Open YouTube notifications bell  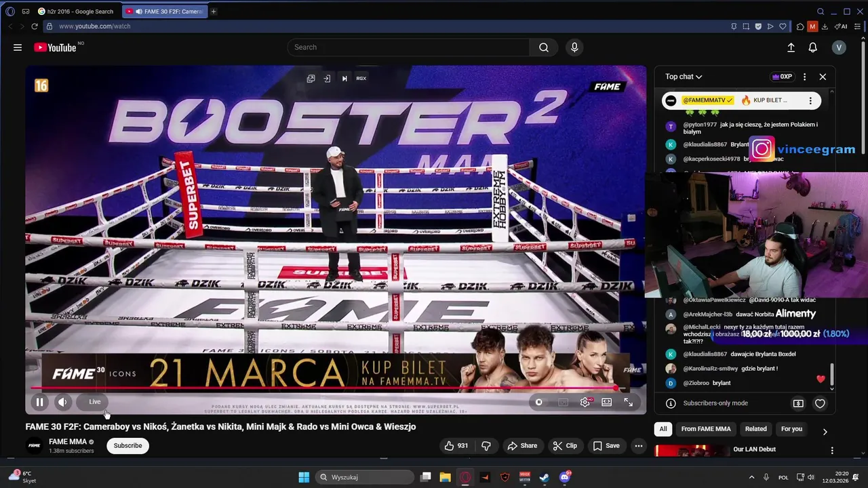coord(812,47)
